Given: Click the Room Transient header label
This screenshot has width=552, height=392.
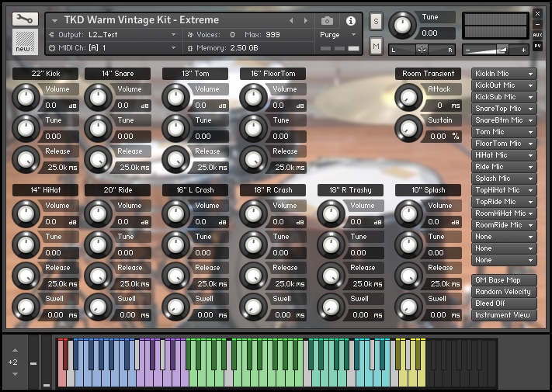Looking at the screenshot, I should tap(428, 74).
